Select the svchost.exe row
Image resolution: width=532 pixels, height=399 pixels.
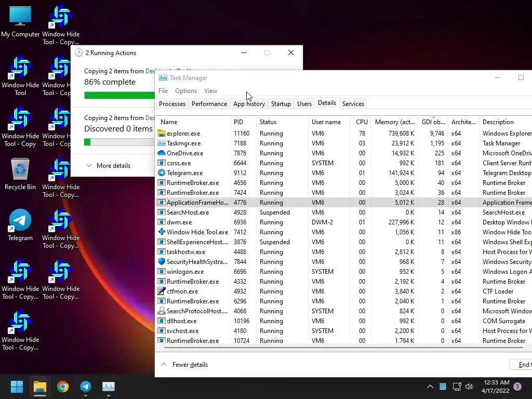(x=343, y=331)
